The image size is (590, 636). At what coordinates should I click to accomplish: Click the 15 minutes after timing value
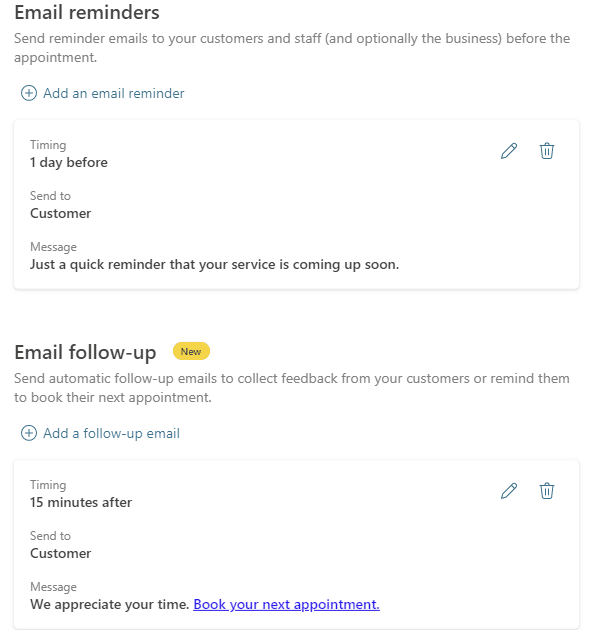(x=81, y=503)
